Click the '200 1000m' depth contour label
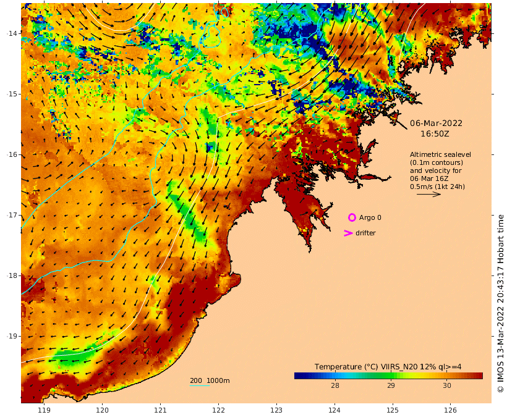This screenshot has width=507, height=420. (210, 380)
